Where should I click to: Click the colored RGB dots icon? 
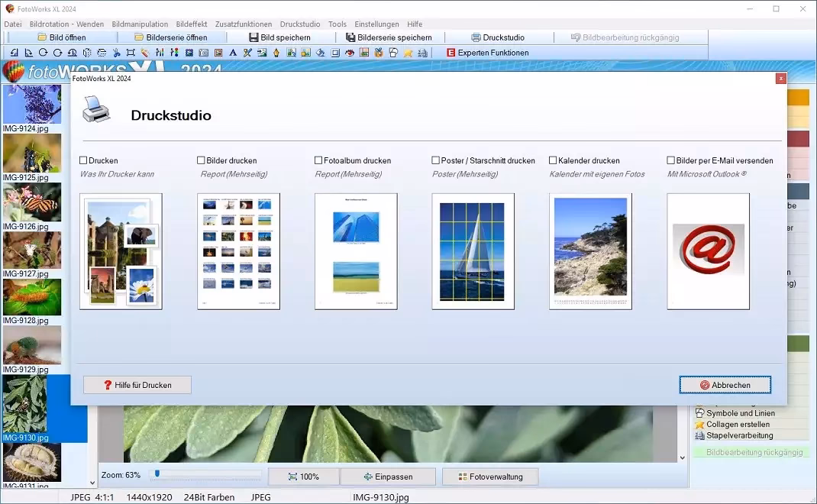click(x=175, y=53)
